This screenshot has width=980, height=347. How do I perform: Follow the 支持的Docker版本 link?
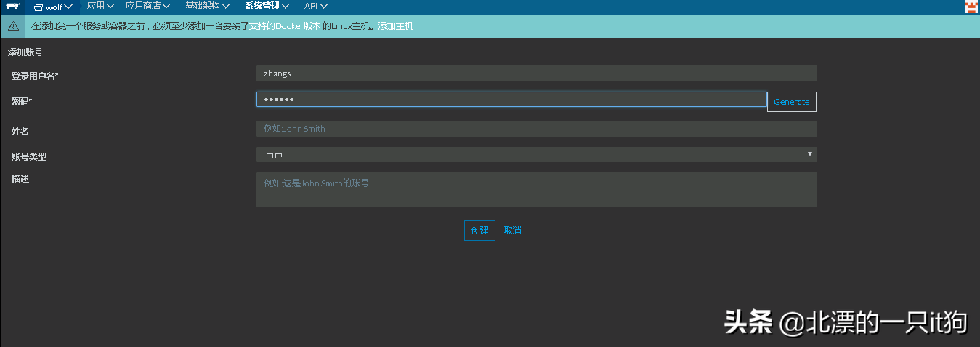pos(285,26)
